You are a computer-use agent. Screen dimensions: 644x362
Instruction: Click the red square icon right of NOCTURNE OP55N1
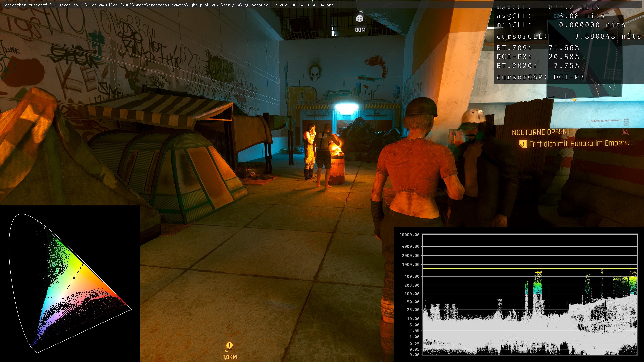pos(626,131)
